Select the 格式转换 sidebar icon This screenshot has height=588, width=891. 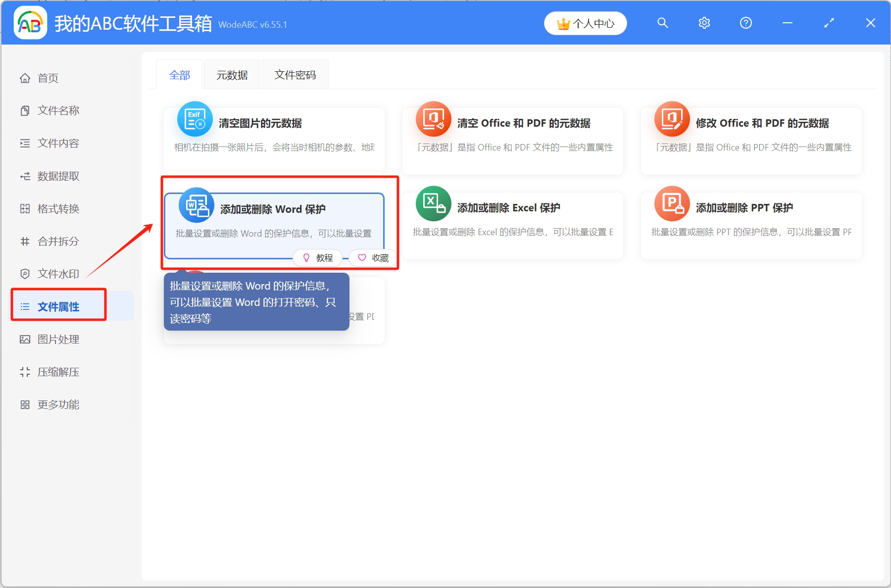point(25,208)
